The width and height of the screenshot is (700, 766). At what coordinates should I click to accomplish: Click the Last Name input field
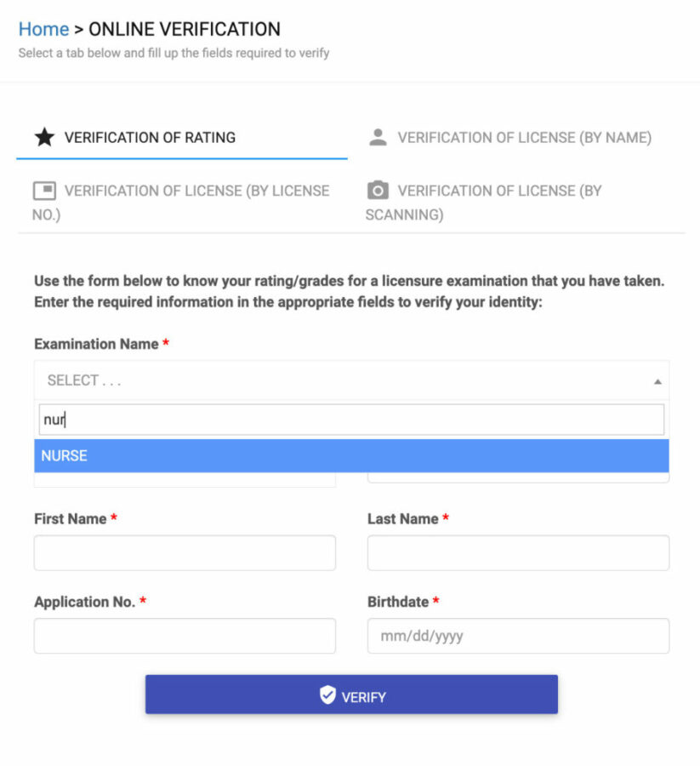[517, 552]
